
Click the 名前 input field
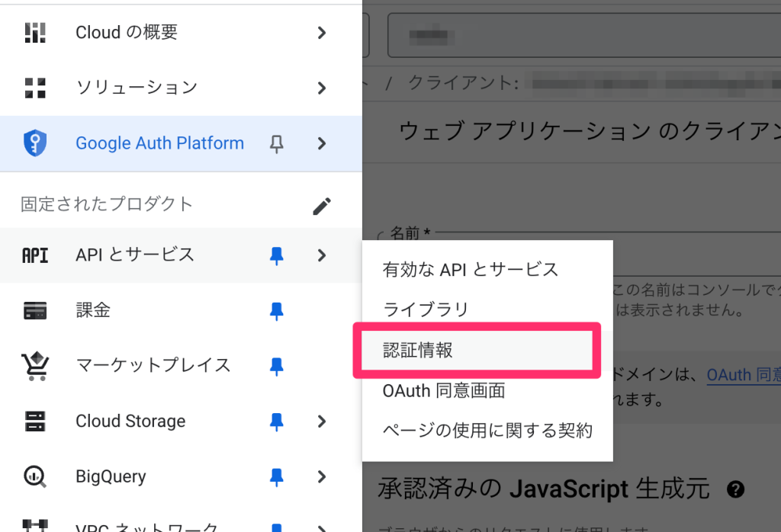point(580,254)
